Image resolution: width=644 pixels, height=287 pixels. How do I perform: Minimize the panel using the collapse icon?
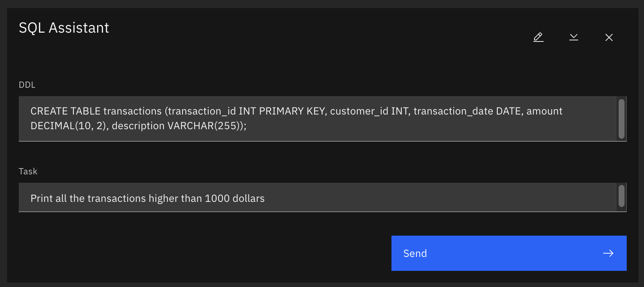coord(573,37)
